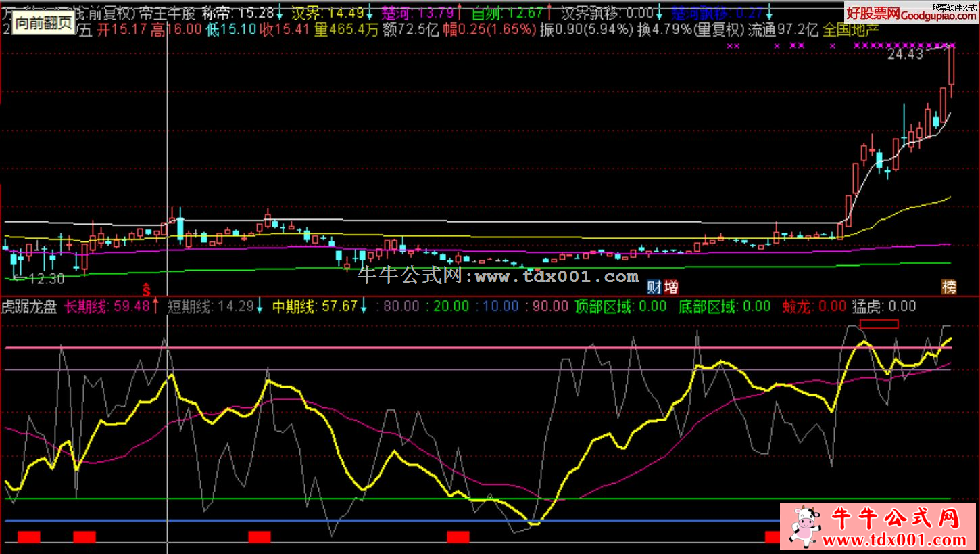Viewport: 980px width, 554px height.
Task: Click the 汉界: 14.49 value
Action: 327,13
